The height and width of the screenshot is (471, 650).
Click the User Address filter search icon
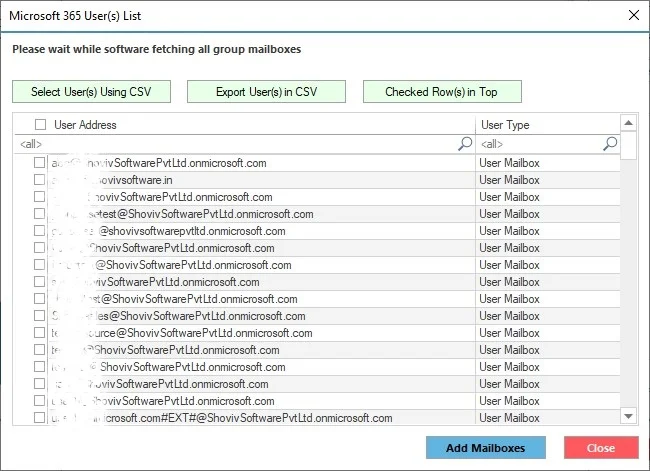coord(465,144)
